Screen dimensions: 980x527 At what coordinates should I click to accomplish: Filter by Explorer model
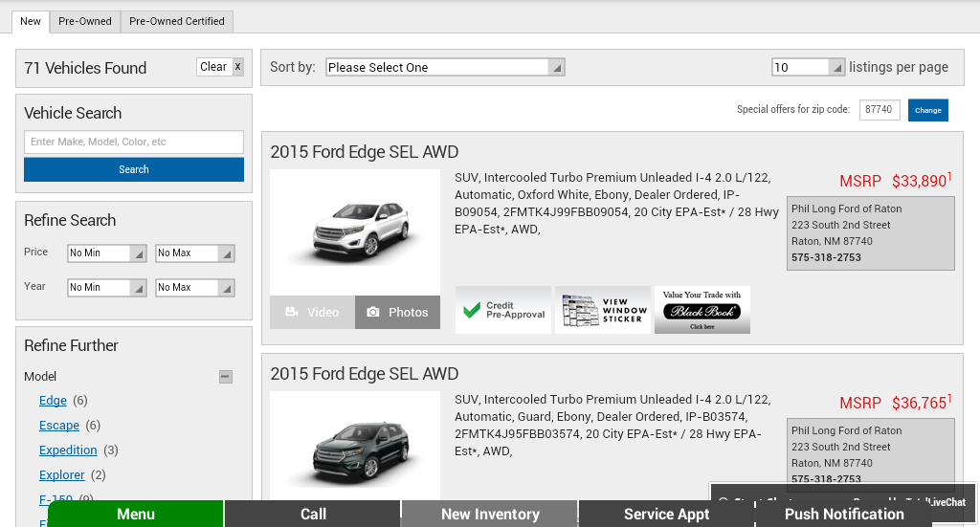tap(62, 475)
